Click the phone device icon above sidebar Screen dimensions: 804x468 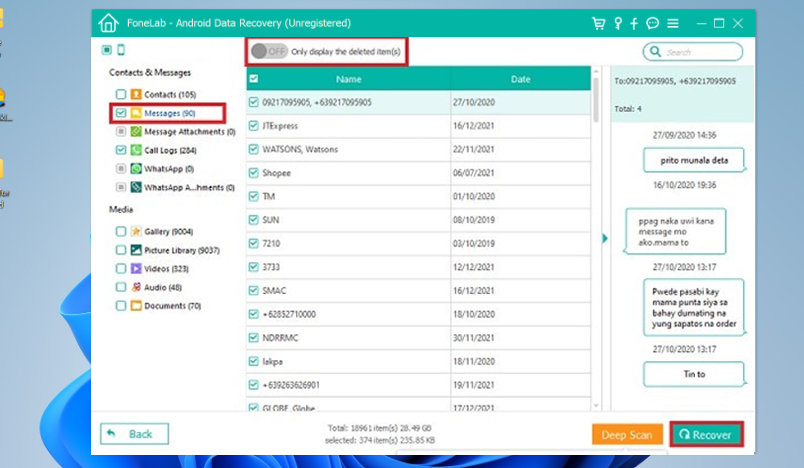pyautogui.click(x=121, y=50)
